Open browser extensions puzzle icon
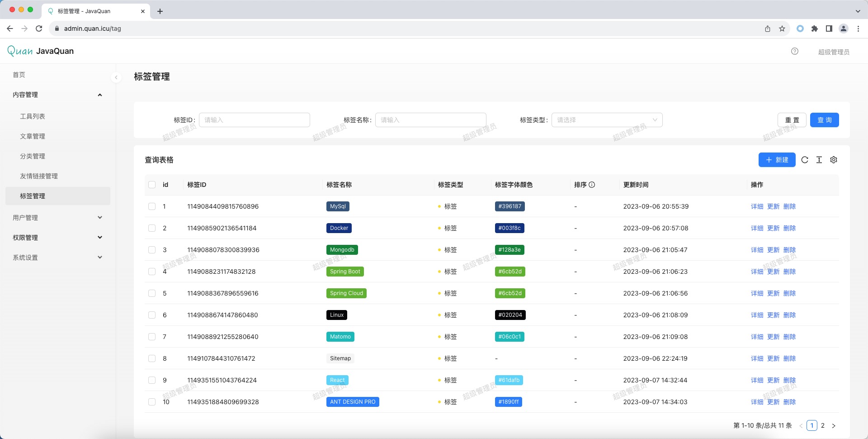 815,29
